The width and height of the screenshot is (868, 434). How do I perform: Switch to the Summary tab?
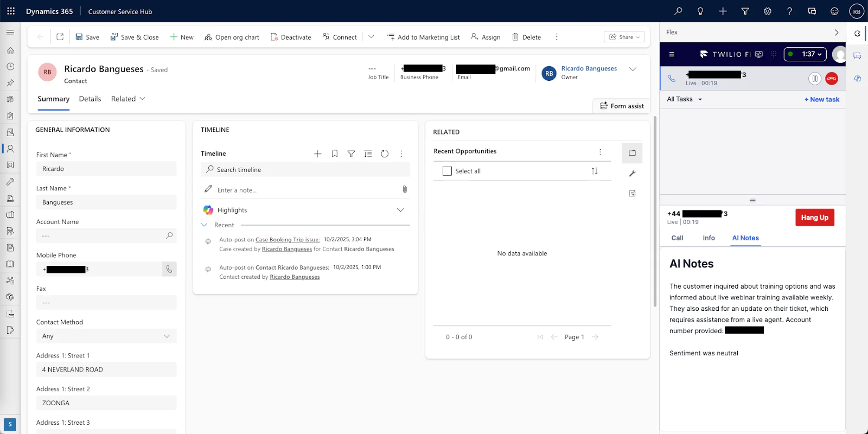(53, 99)
